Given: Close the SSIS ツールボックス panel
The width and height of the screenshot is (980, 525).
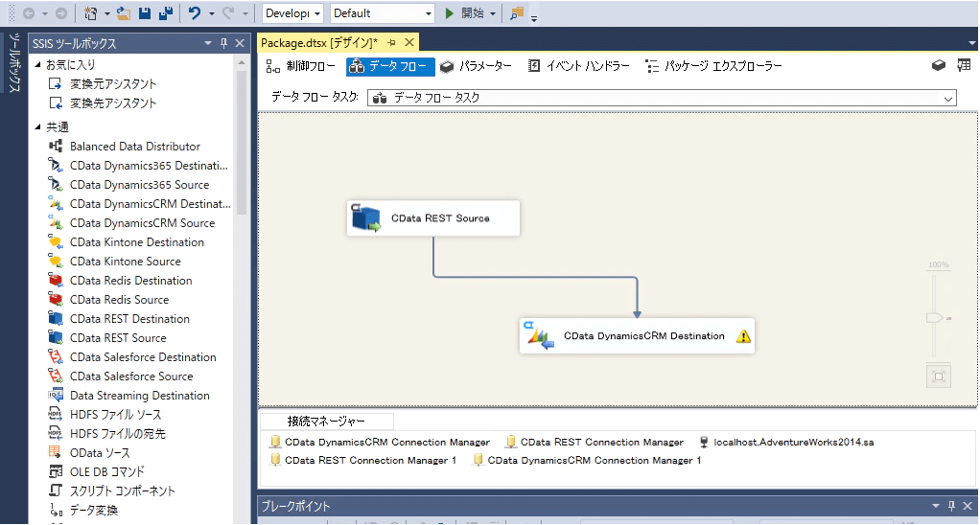Looking at the screenshot, I should tap(240, 43).
